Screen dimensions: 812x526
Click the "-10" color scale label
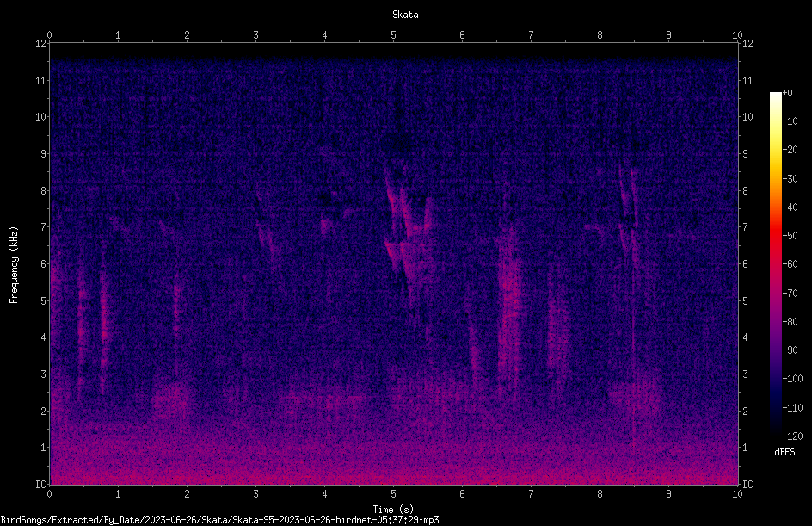tap(790, 121)
